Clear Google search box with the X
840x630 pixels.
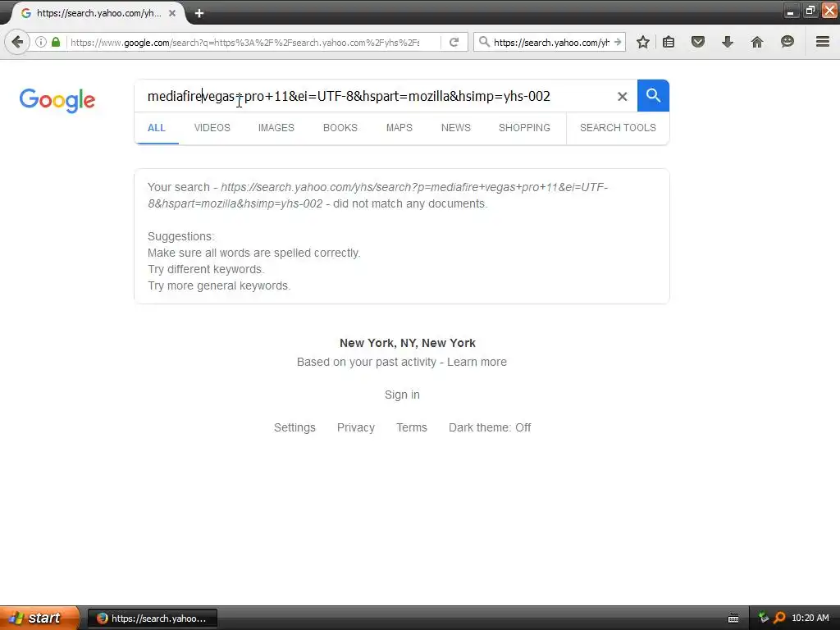pos(622,97)
